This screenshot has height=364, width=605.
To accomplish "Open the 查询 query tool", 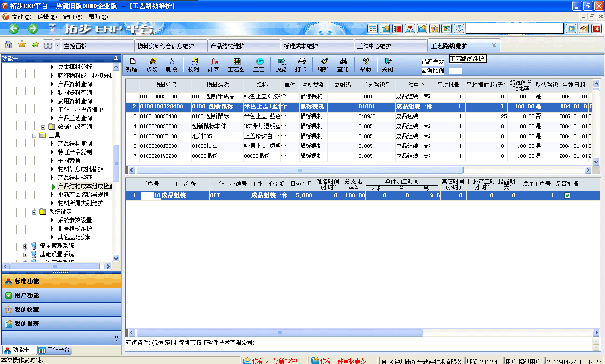I will pyautogui.click(x=345, y=65).
